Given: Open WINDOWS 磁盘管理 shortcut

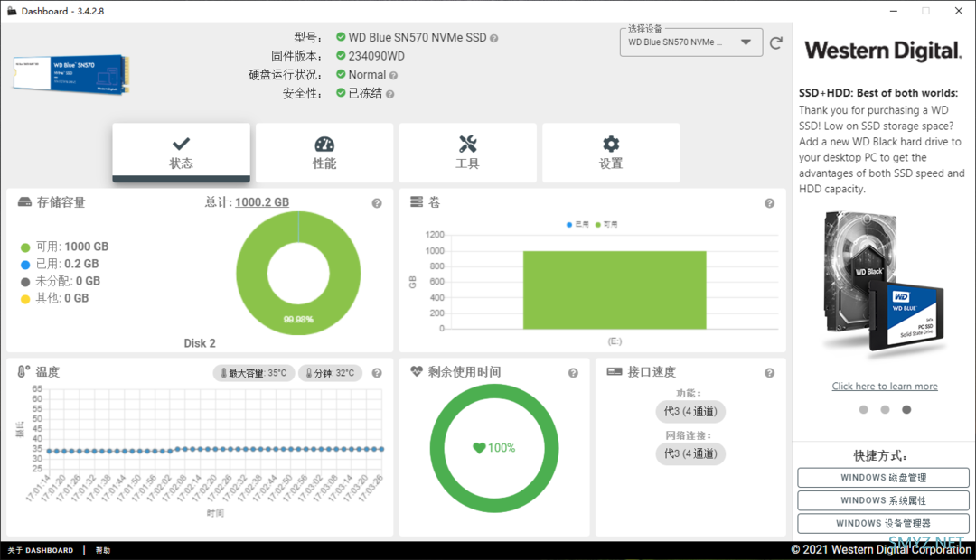Looking at the screenshot, I should [x=883, y=478].
